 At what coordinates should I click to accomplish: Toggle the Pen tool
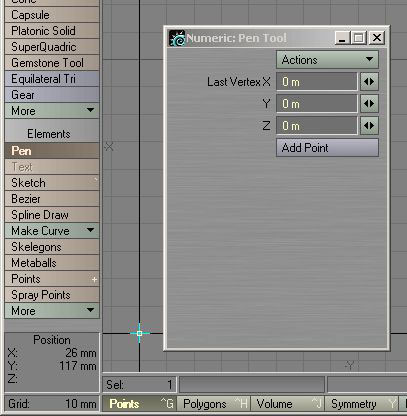click(x=52, y=151)
